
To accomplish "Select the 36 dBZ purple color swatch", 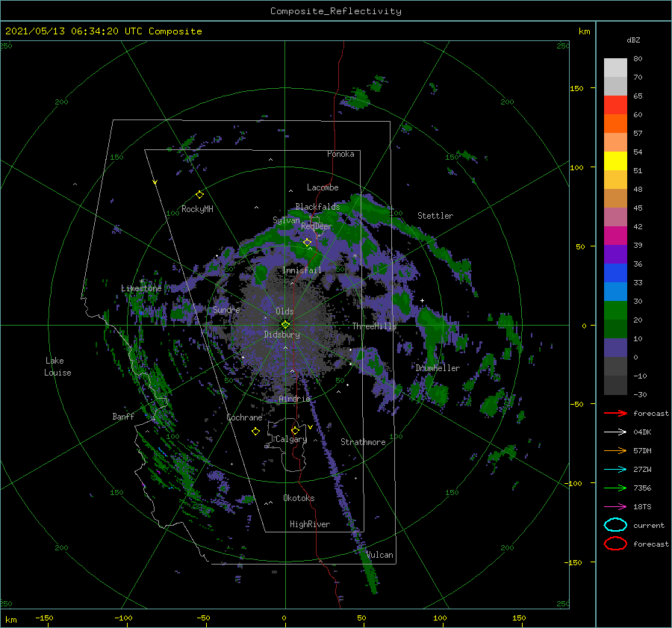I will [615, 255].
